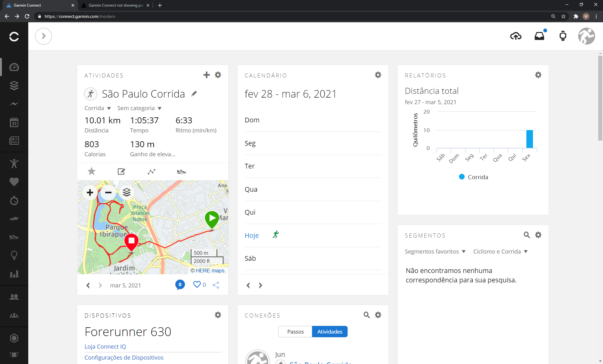Switch to 'Garmin Connect not showing' browser tab
Screen dimensions: 603x364
[x=115, y=5]
